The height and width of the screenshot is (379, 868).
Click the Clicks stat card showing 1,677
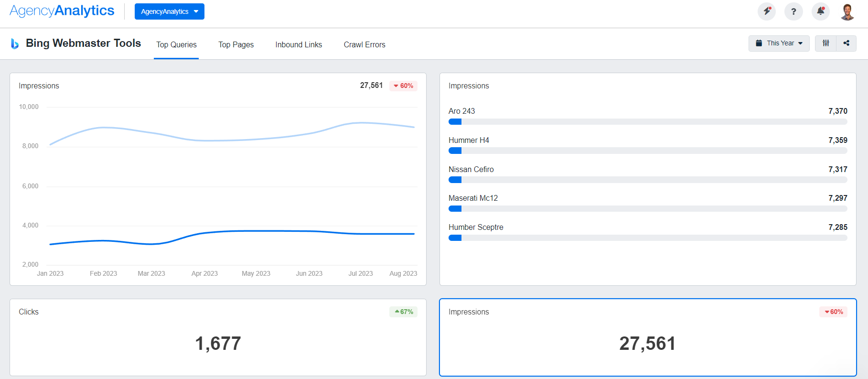tap(218, 338)
